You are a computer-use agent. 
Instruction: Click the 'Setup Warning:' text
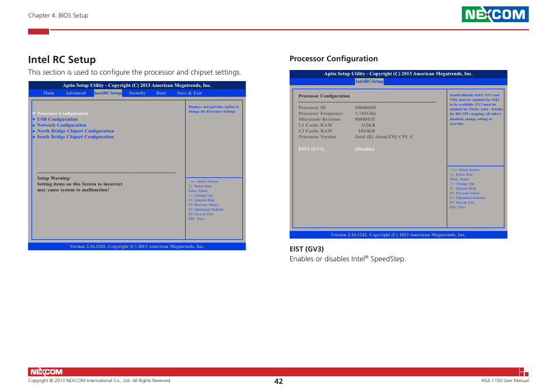coord(54,178)
